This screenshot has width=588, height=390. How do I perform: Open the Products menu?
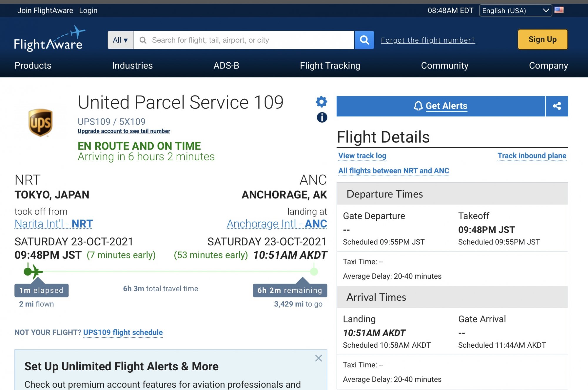[33, 66]
